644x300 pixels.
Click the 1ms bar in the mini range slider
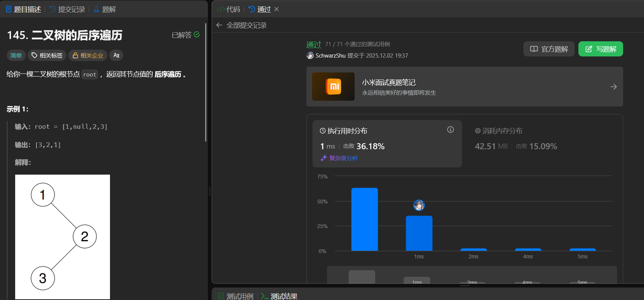(x=417, y=281)
